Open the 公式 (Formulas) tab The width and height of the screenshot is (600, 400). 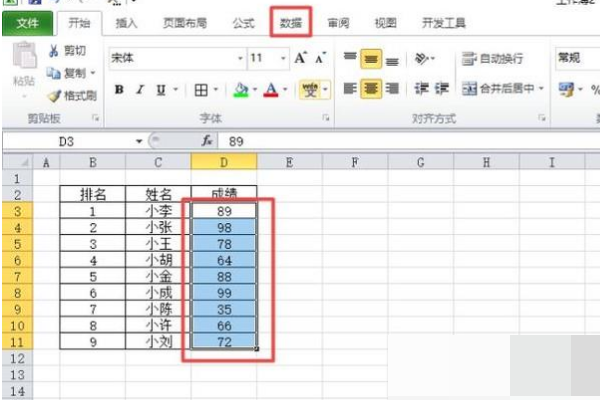coord(243,23)
